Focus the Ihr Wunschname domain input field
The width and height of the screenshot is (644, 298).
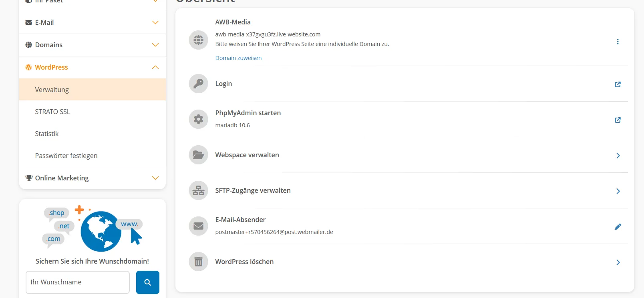pyautogui.click(x=78, y=282)
